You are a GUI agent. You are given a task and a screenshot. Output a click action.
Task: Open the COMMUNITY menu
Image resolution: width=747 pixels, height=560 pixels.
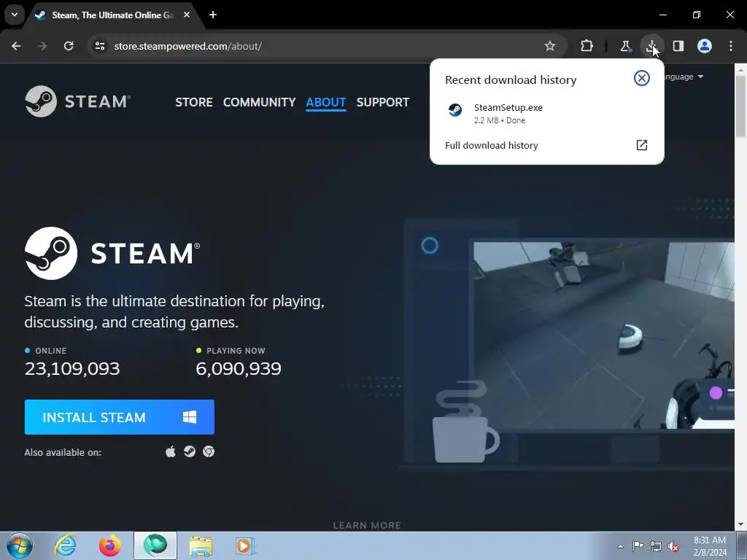(x=259, y=102)
